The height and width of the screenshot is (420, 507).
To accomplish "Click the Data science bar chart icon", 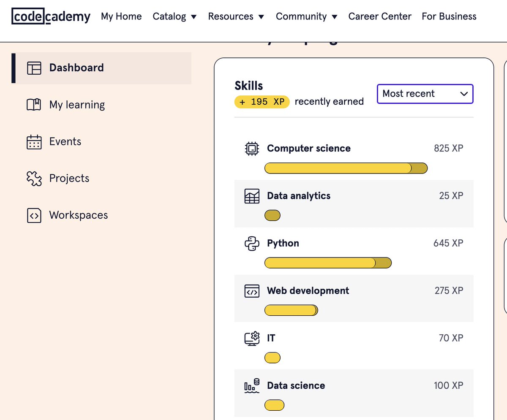I will click(252, 386).
